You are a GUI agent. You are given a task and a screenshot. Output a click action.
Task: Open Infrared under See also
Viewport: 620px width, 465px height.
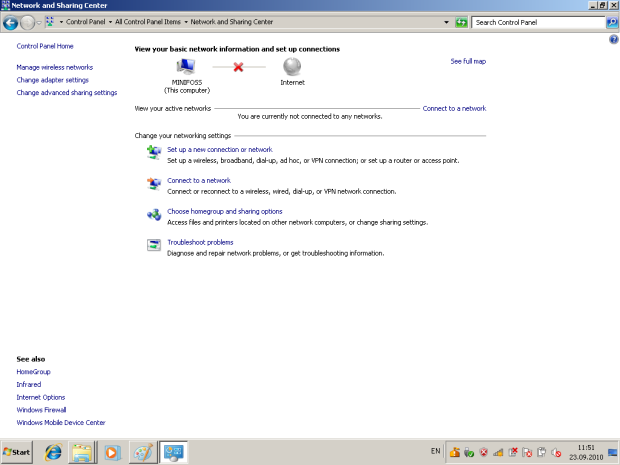point(28,385)
